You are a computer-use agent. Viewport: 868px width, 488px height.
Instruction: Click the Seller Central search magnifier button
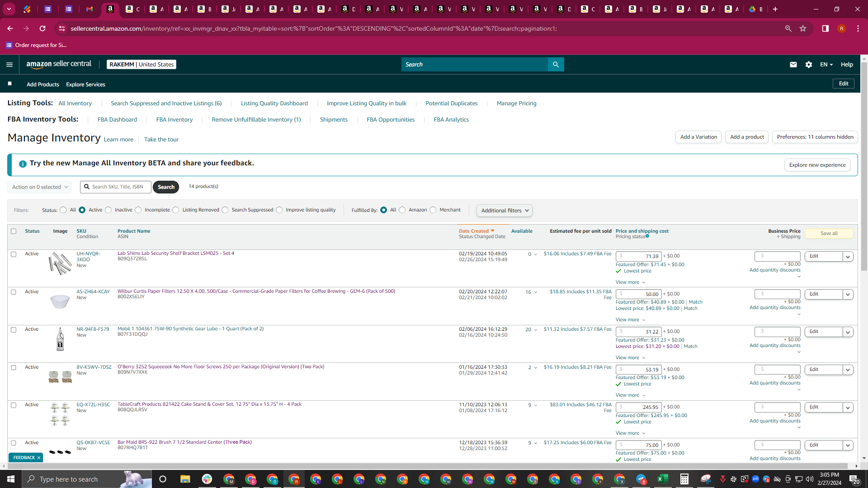tap(556, 65)
